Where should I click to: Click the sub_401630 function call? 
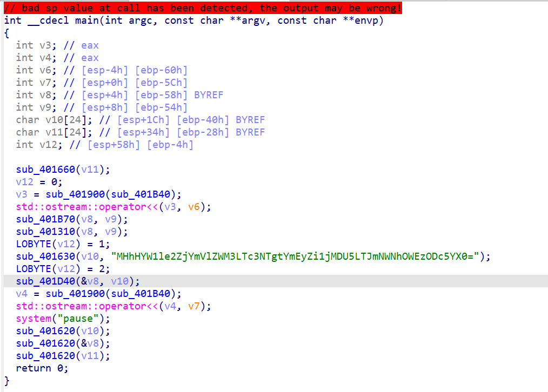point(45,256)
